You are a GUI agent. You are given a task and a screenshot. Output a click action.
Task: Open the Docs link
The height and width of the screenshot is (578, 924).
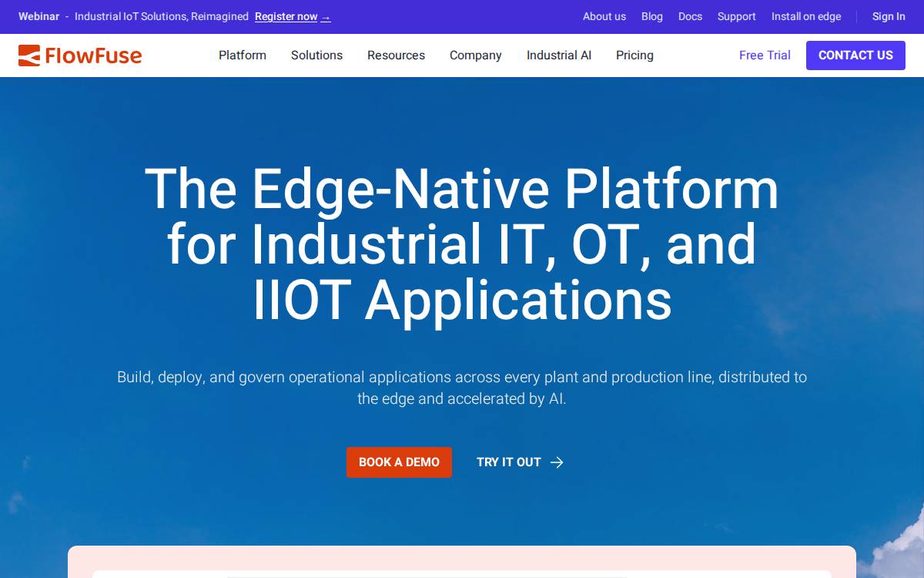tap(690, 16)
